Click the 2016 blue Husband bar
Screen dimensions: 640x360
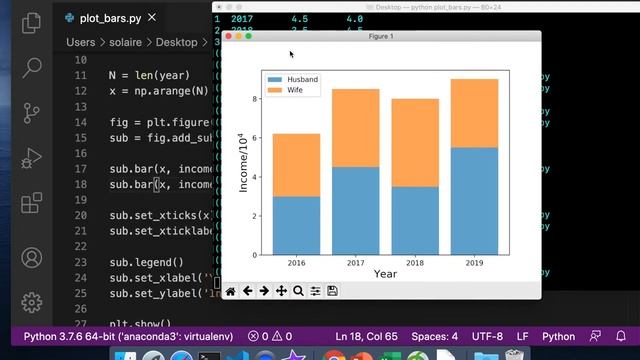point(296,226)
